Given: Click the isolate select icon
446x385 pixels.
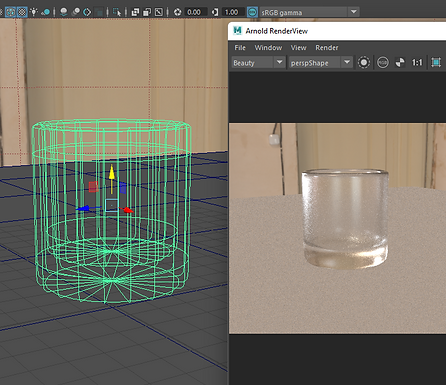Looking at the screenshot, I should [117, 12].
